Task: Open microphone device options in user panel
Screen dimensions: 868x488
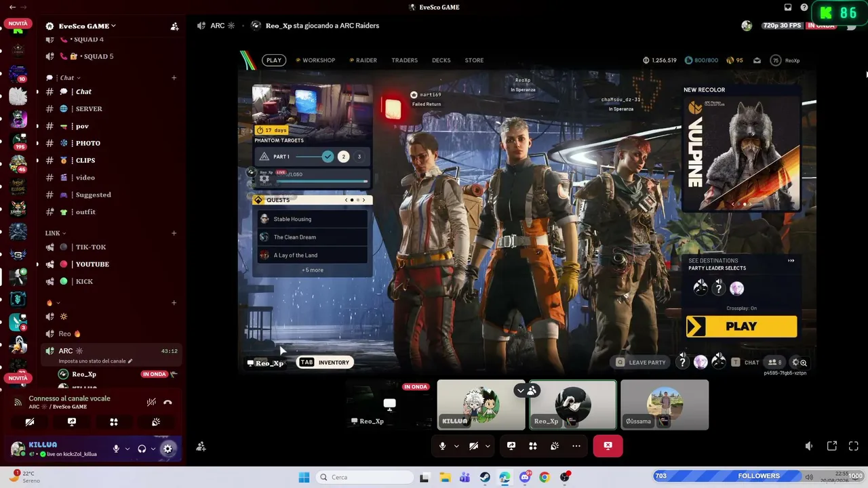Action: 127,449
